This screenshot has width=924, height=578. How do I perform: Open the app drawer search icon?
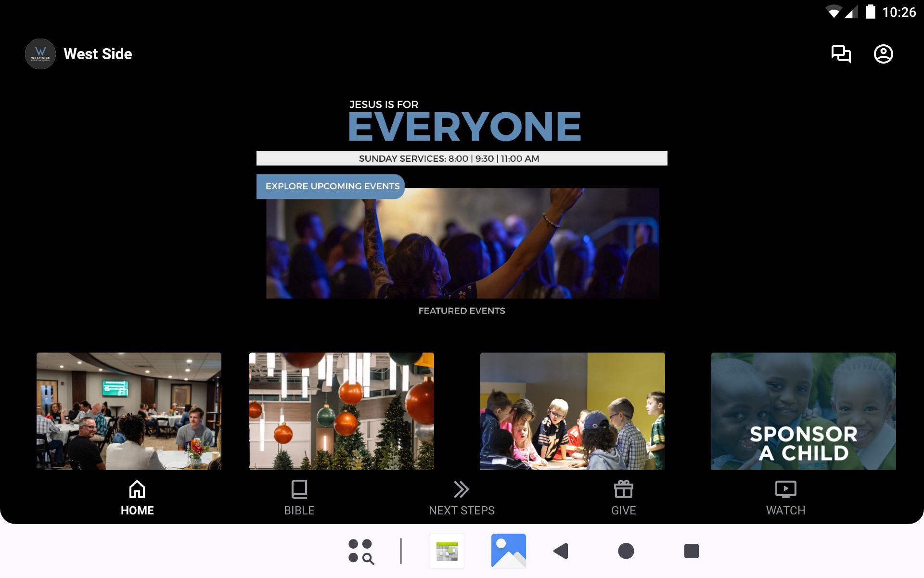361,551
